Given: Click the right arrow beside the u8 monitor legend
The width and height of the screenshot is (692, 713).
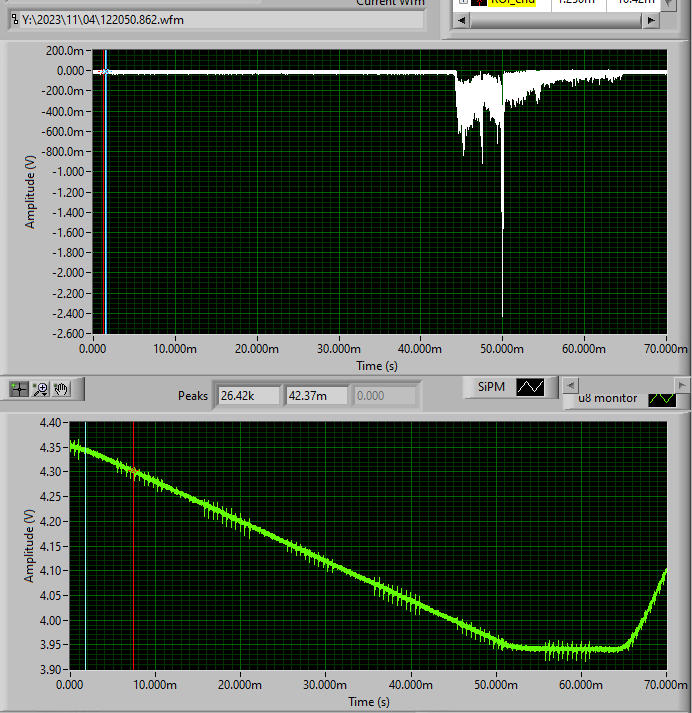Looking at the screenshot, I should (682, 386).
